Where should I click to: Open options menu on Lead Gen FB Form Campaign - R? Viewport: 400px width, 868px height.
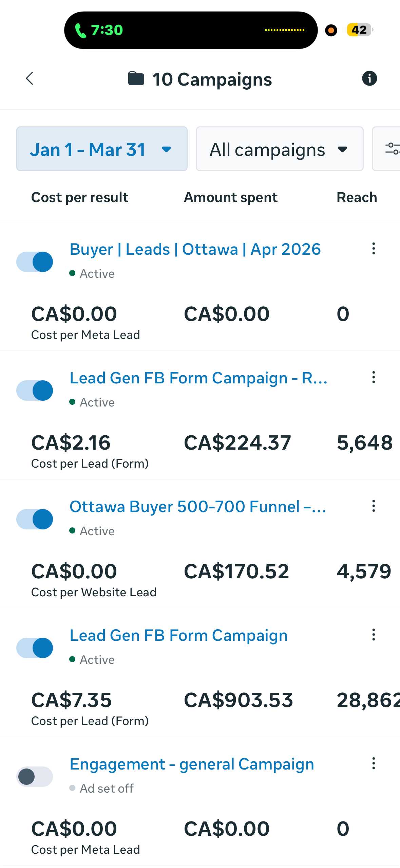click(373, 378)
